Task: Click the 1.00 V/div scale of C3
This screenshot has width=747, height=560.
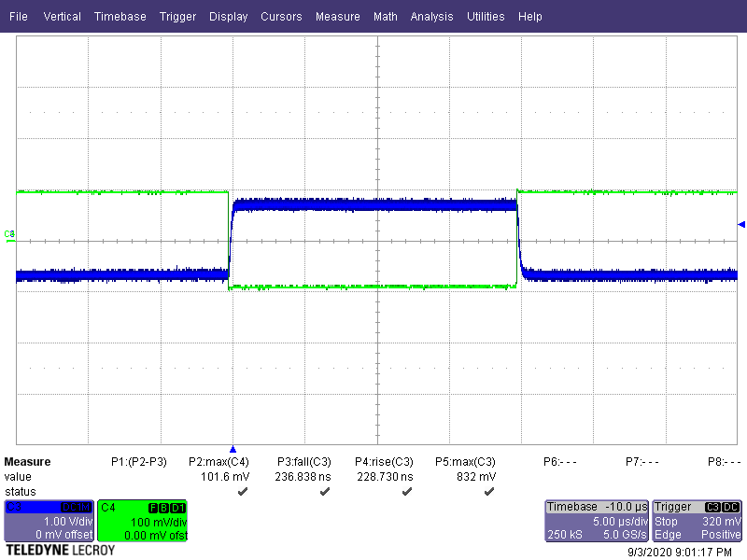Action: 68,522
